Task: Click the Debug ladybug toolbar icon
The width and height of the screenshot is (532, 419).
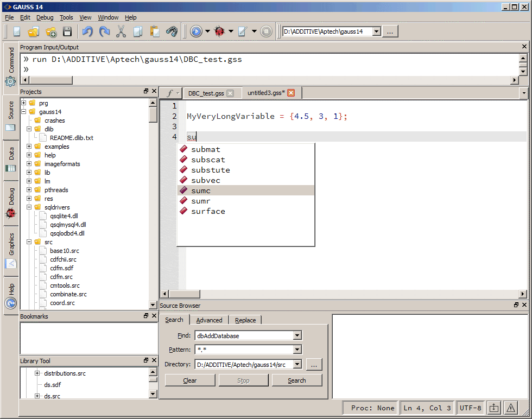Action: point(219,31)
